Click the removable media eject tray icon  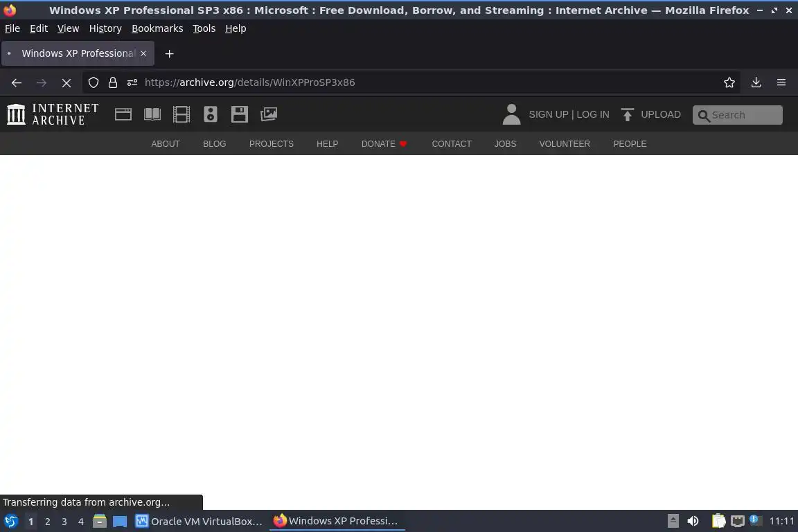pos(673,522)
